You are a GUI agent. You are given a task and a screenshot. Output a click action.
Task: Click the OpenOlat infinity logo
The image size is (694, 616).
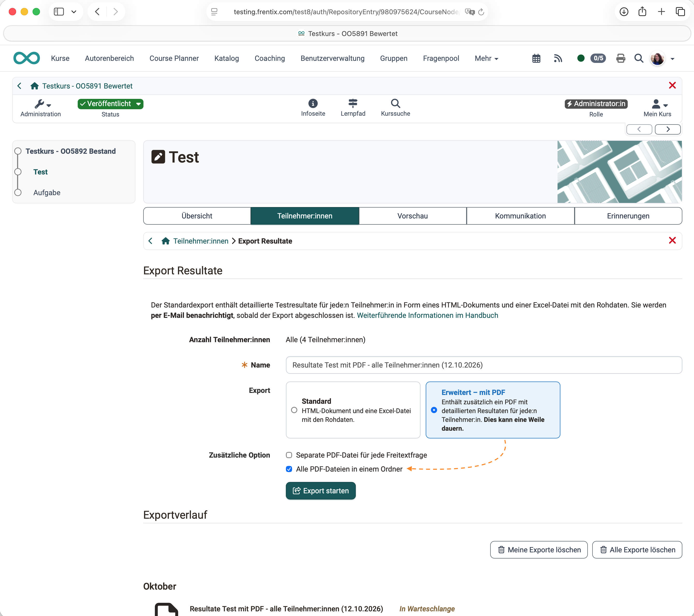coord(26,58)
